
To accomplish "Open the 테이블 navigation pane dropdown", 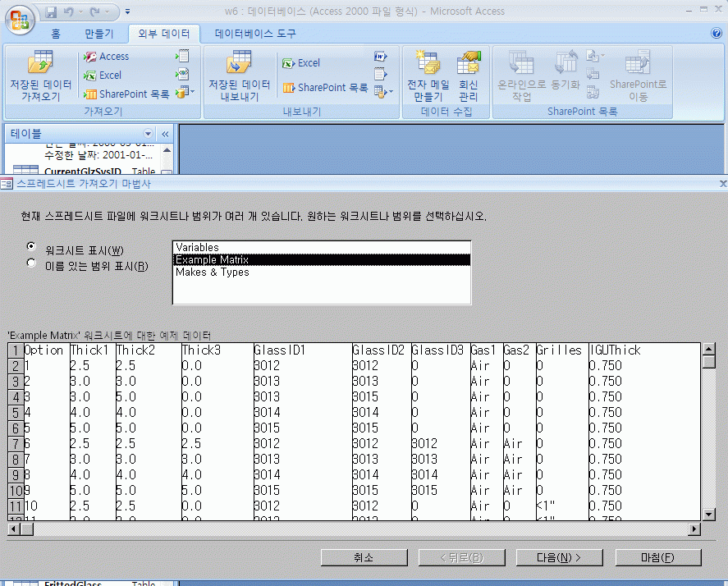I will pos(149,134).
